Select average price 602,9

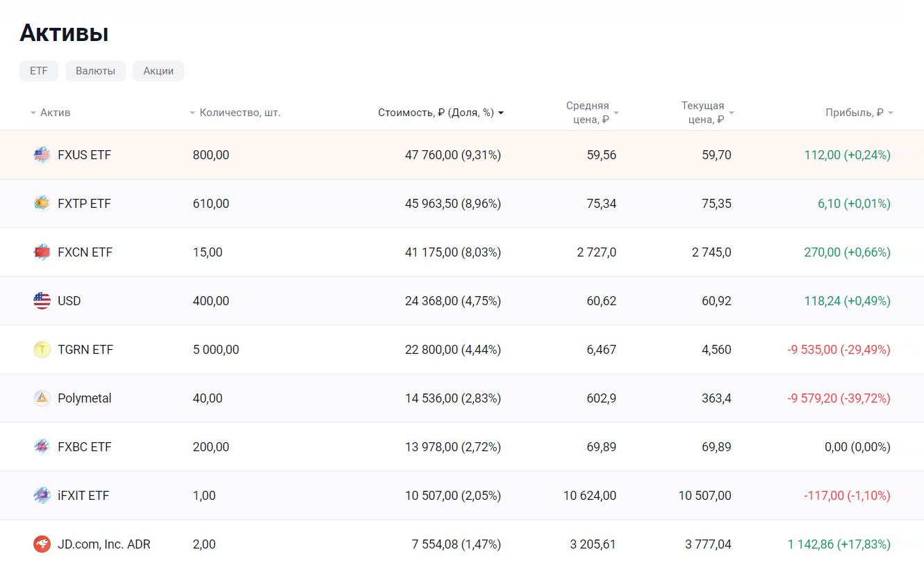602,398
